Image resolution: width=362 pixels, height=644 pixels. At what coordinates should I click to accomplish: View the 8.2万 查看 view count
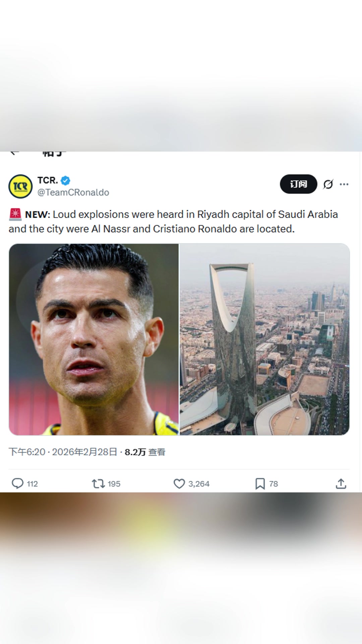(x=145, y=452)
